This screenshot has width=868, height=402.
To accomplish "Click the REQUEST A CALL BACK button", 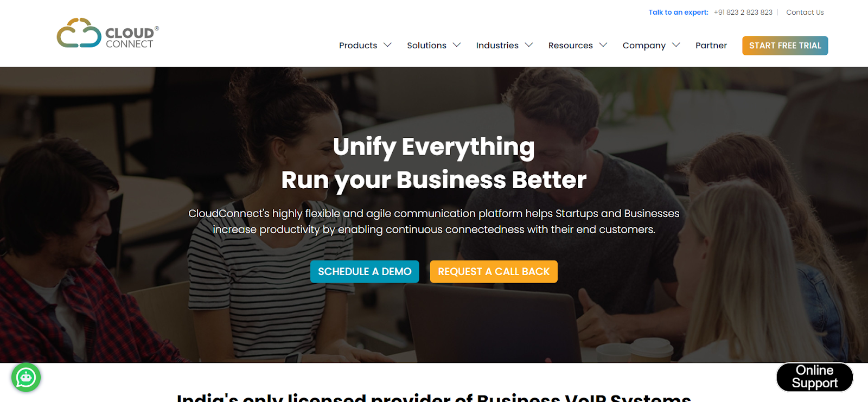I will coord(494,271).
